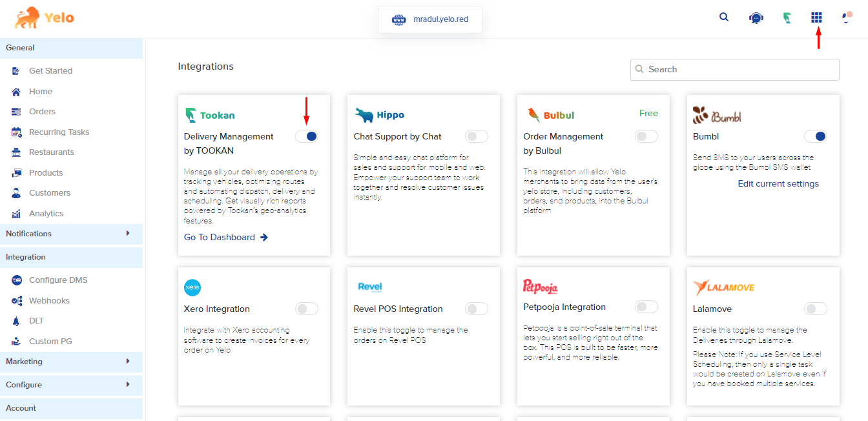Enable the Chat Support by Chat toggle
This screenshot has width=868, height=421.
tap(477, 136)
